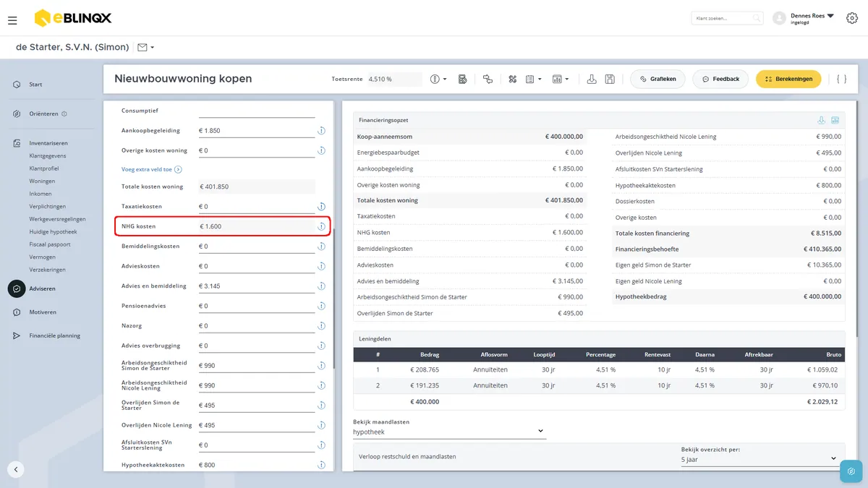Open the Bekijk maandlasten hypotheek dropdown
Viewport: 868px width, 488px height.
tap(449, 432)
